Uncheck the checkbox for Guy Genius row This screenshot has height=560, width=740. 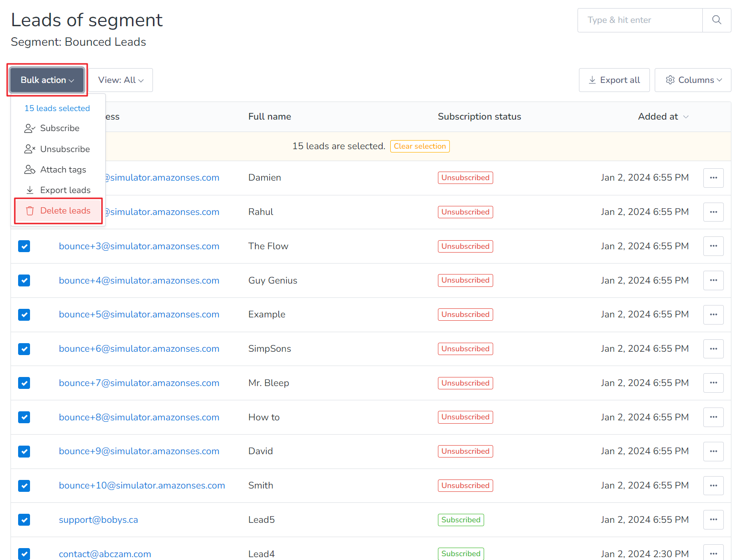point(24,280)
